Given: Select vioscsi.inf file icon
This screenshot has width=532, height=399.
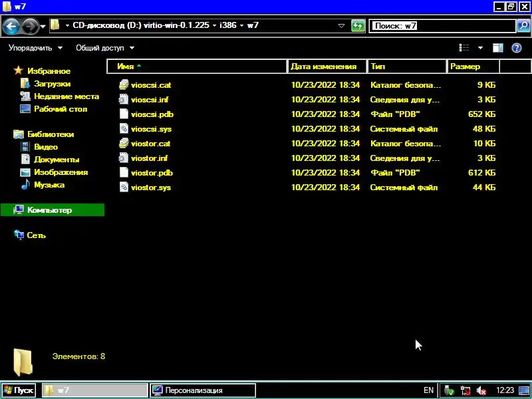Looking at the screenshot, I should click(x=124, y=99).
